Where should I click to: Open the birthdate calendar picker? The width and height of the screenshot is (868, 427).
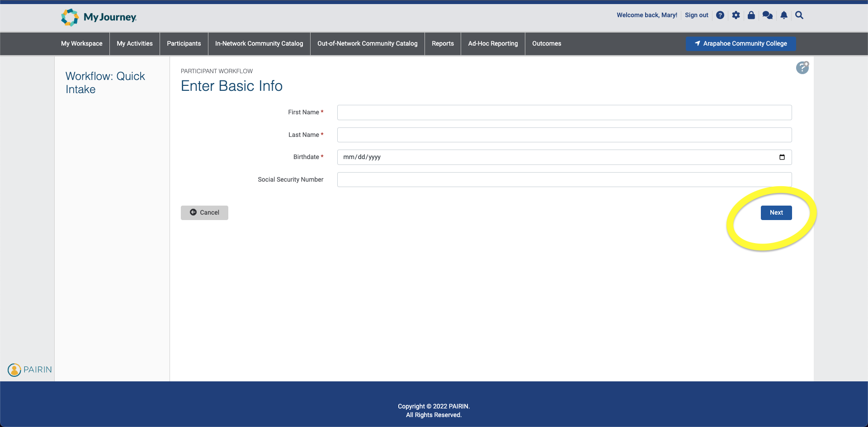click(782, 157)
